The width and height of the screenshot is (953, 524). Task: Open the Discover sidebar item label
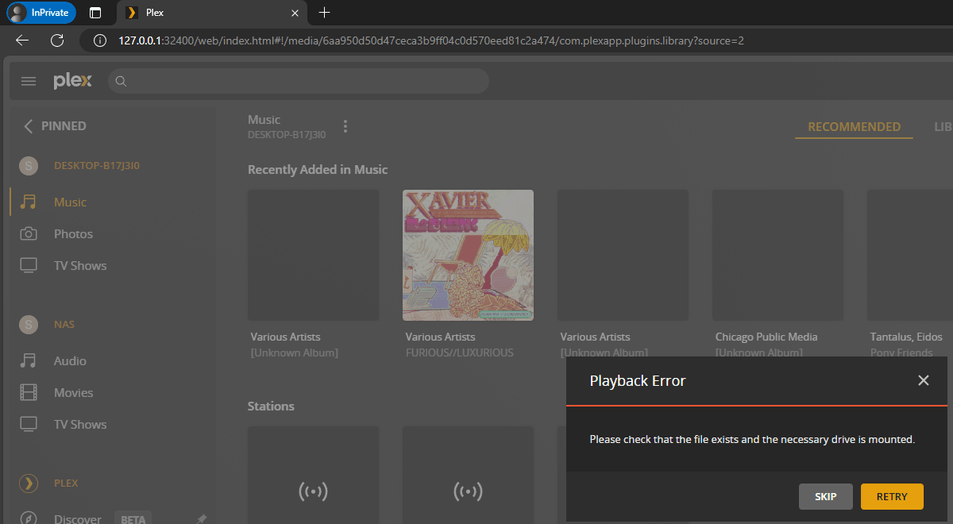pyautogui.click(x=77, y=519)
